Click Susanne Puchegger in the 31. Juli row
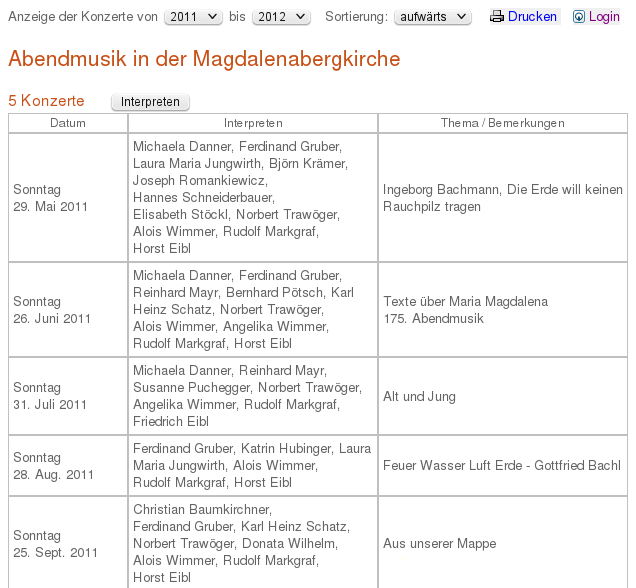636x588 pixels. tap(192, 388)
